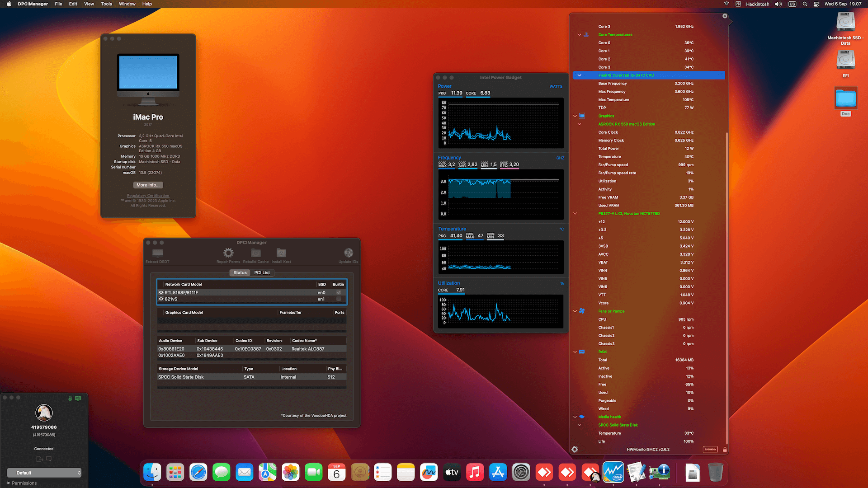Toggle the eye icon for 821v5

click(161, 299)
